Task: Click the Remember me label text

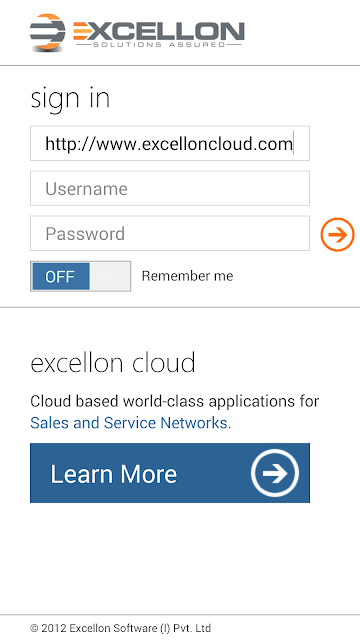Action: click(x=187, y=276)
